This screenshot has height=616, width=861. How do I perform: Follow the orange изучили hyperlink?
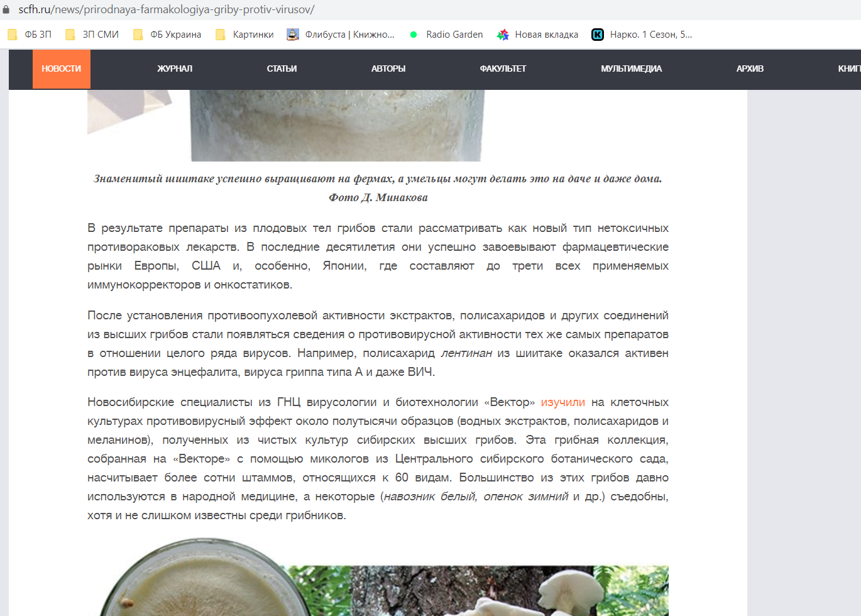click(x=562, y=402)
